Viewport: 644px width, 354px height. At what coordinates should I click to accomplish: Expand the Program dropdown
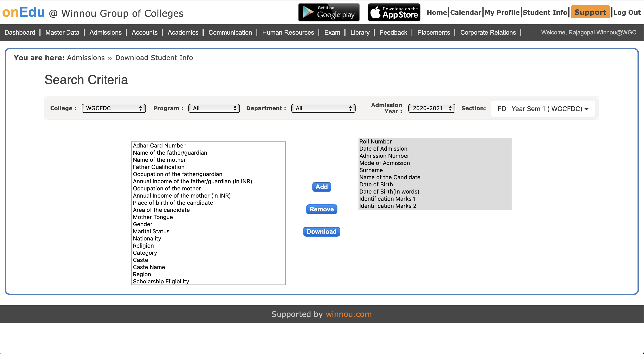pos(214,108)
